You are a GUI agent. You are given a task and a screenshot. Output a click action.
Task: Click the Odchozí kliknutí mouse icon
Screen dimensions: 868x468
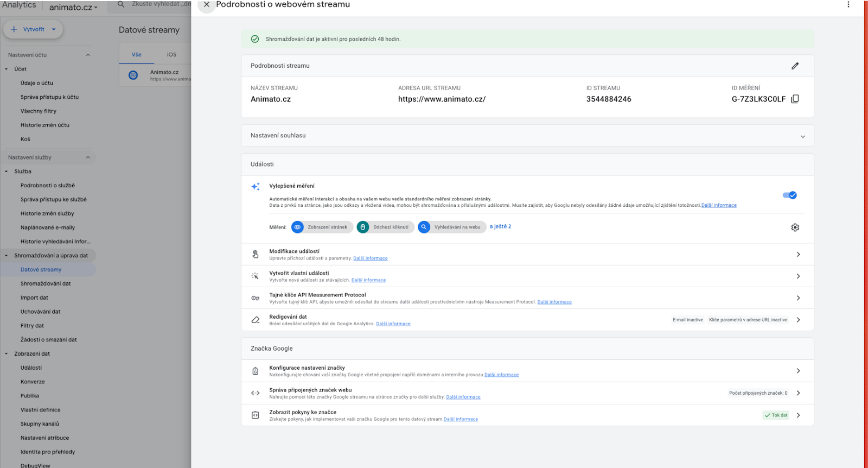pyautogui.click(x=363, y=227)
